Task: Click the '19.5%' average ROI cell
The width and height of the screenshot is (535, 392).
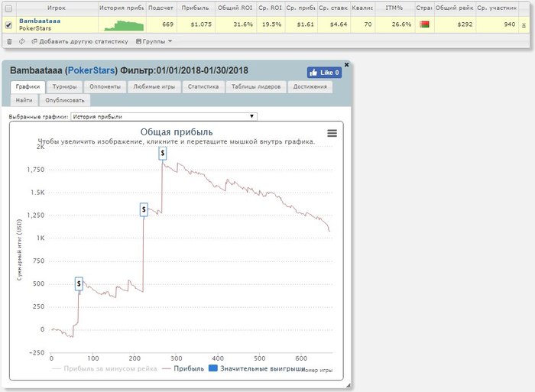Action: (x=271, y=24)
